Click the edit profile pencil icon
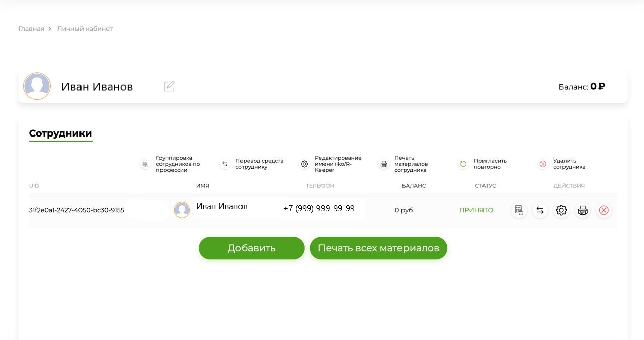The width and height of the screenshot is (644, 340). click(x=169, y=86)
